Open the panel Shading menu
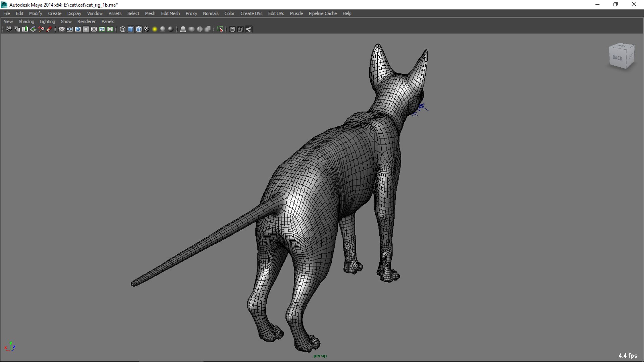The height and width of the screenshot is (362, 644). (26, 21)
